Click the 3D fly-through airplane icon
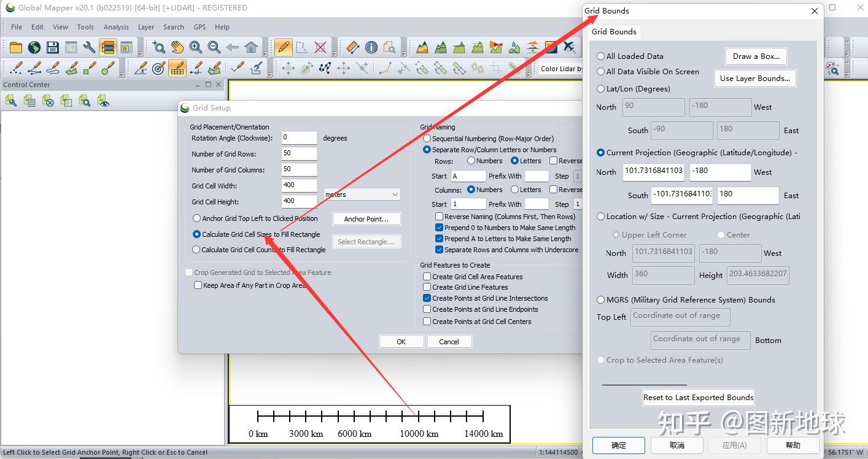This screenshot has height=459, width=868. tap(569, 47)
